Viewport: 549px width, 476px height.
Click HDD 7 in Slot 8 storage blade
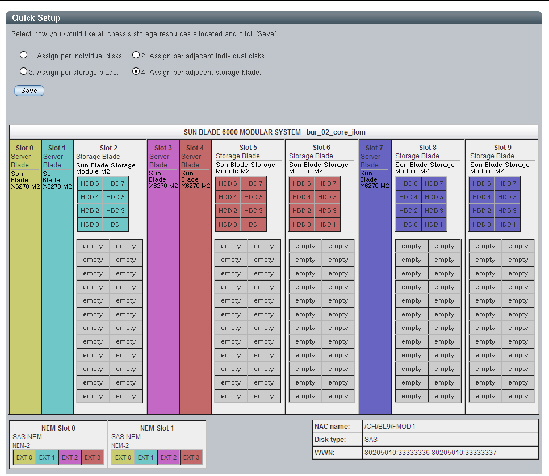tap(434, 183)
